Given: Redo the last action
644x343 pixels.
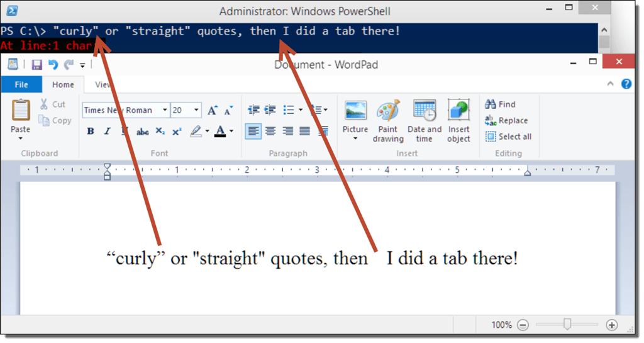Looking at the screenshot, I should pyautogui.click(x=69, y=64).
